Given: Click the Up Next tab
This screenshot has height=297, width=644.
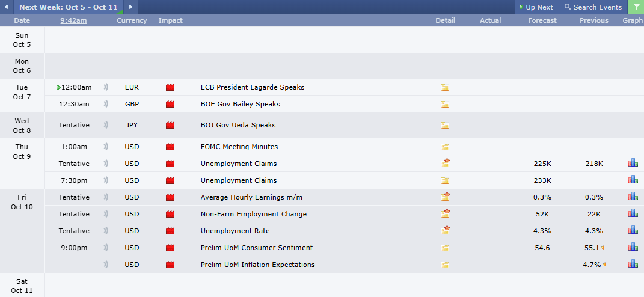Looking at the screenshot, I should click(535, 7).
